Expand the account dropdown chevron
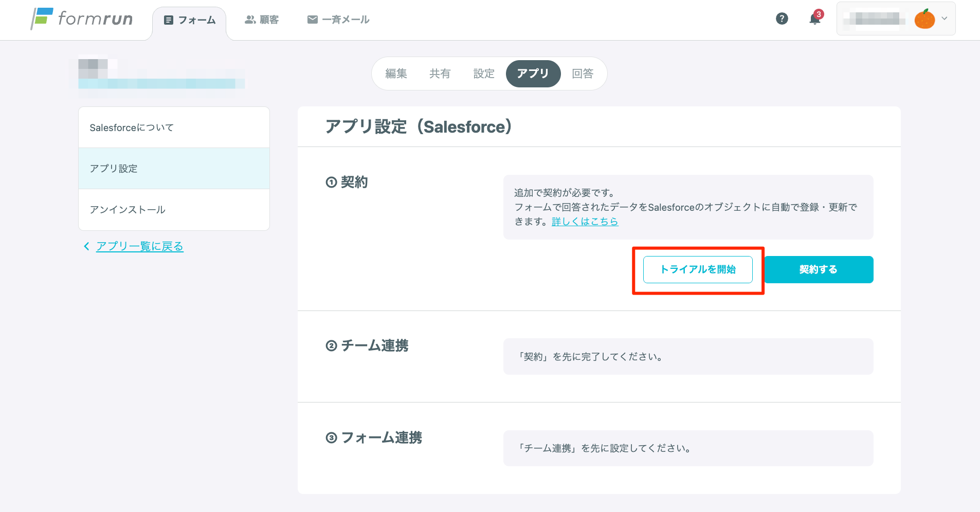 (x=945, y=19)
